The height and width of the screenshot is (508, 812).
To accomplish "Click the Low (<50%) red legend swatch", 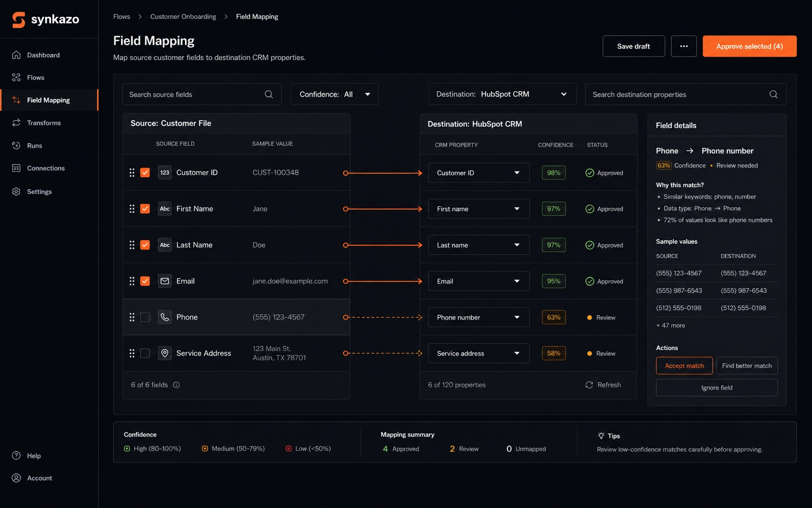I will coord(289,449).
